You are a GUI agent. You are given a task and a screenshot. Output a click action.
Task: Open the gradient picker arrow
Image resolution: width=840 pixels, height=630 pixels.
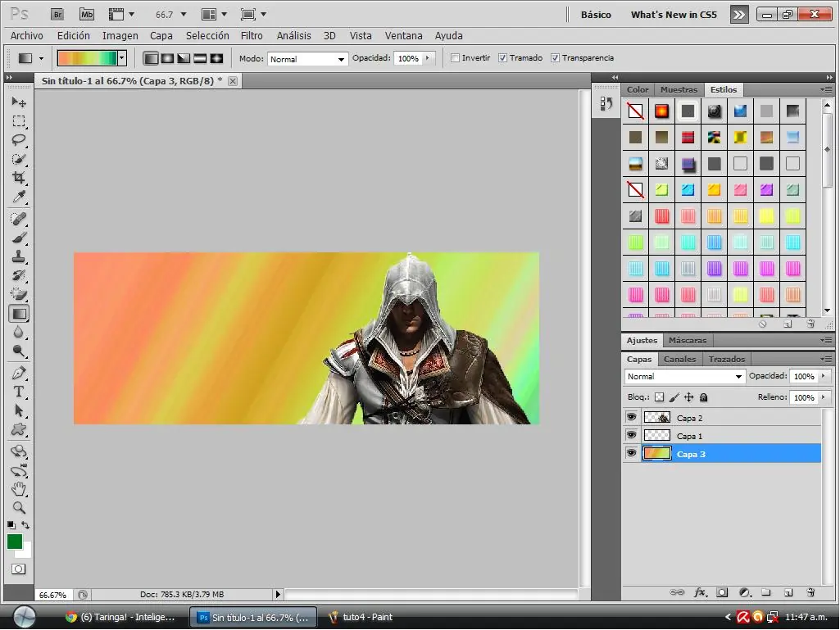pyautogui.click(x=122, y=58)
